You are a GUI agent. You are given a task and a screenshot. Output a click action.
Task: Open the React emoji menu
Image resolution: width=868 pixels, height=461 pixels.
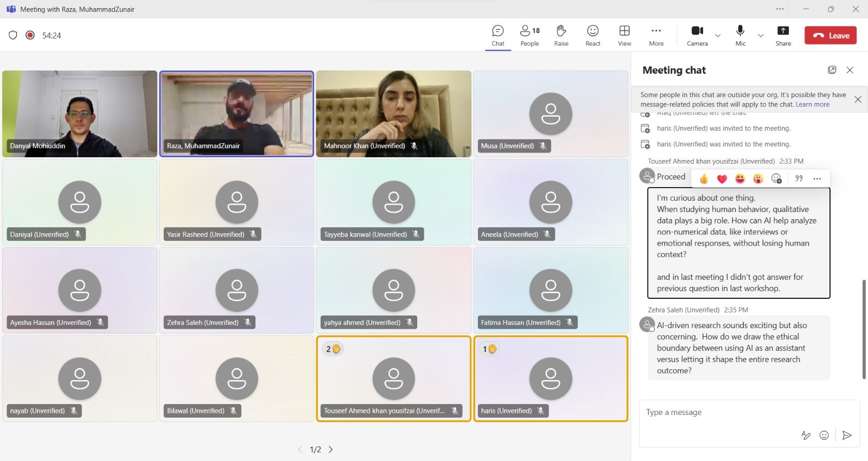(x=593, y=36)
